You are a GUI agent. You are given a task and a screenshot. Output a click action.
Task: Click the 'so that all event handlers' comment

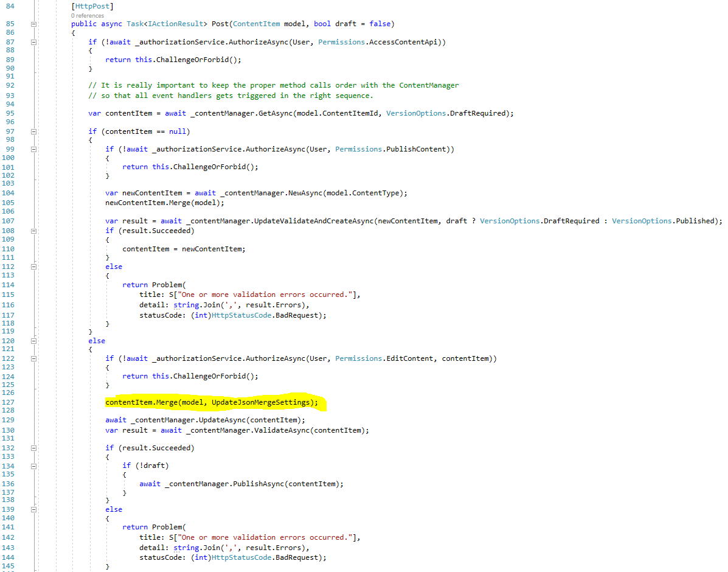(x=231, y=96)
